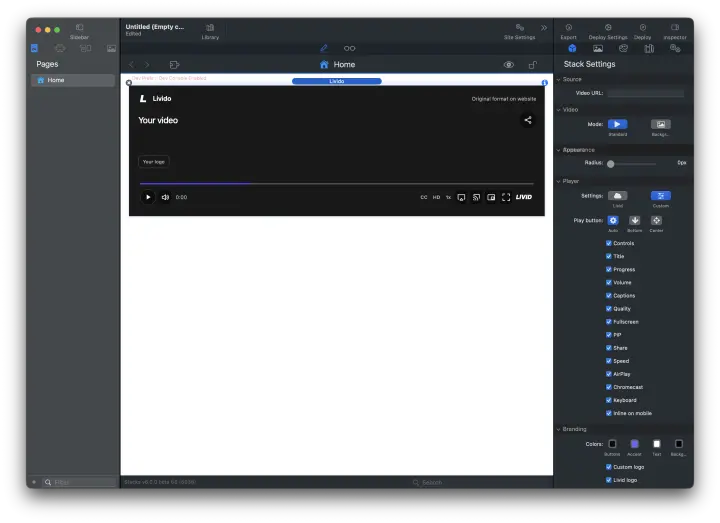
Task: Set Play button to Center
Action: pyautogui.click(x=656, y=220)
